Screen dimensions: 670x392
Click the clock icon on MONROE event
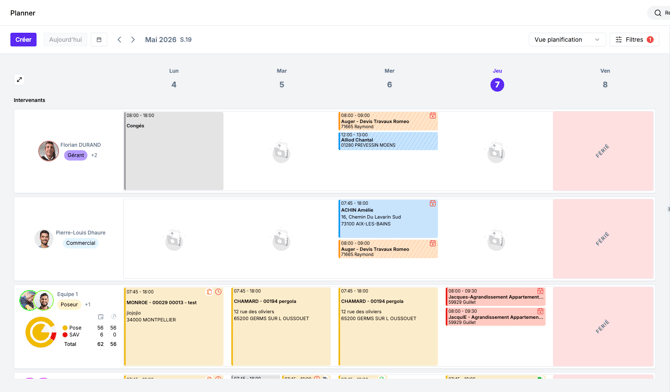[x=218, y=292]
